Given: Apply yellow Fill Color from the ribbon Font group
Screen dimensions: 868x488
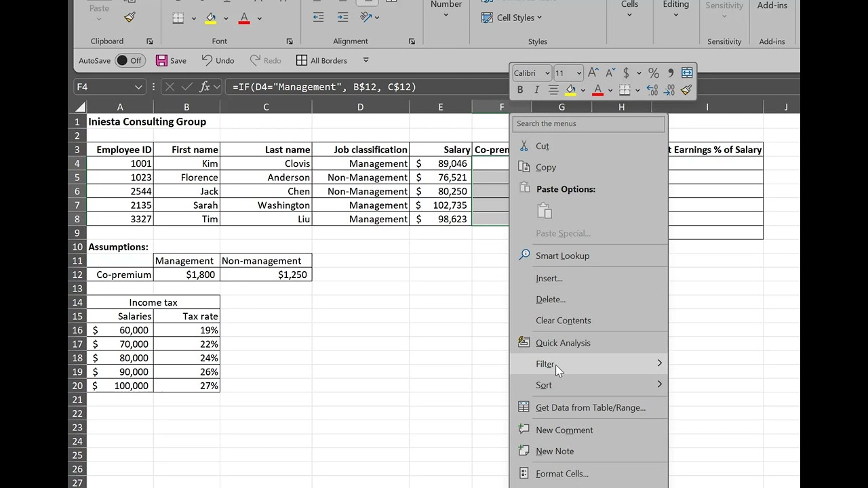Looking at the screenshot, I should pyautogui.click(x=211, y=18).
